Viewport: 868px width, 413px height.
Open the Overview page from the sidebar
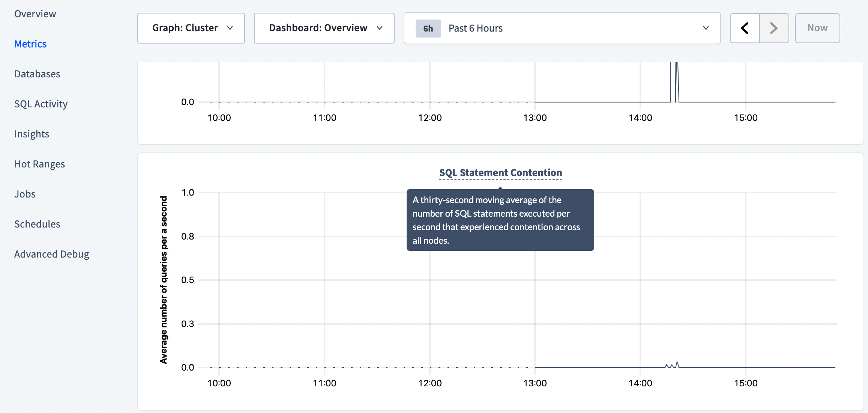[35, 14]
